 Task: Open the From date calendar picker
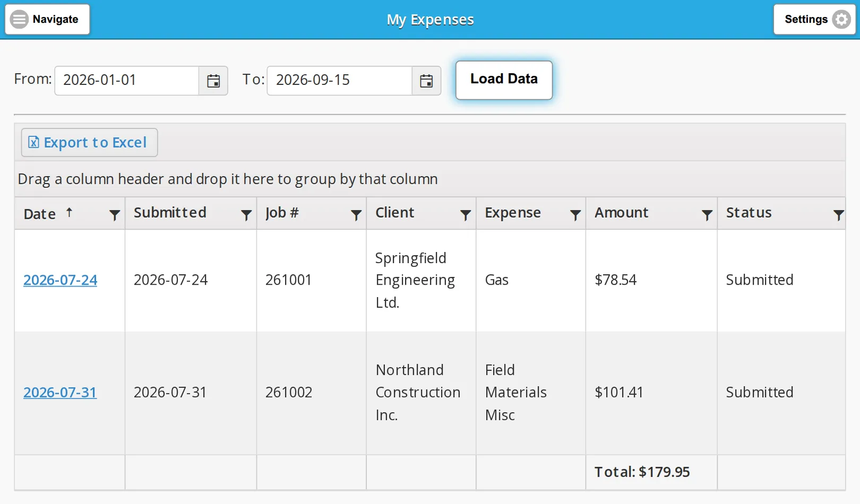(213, 81)
